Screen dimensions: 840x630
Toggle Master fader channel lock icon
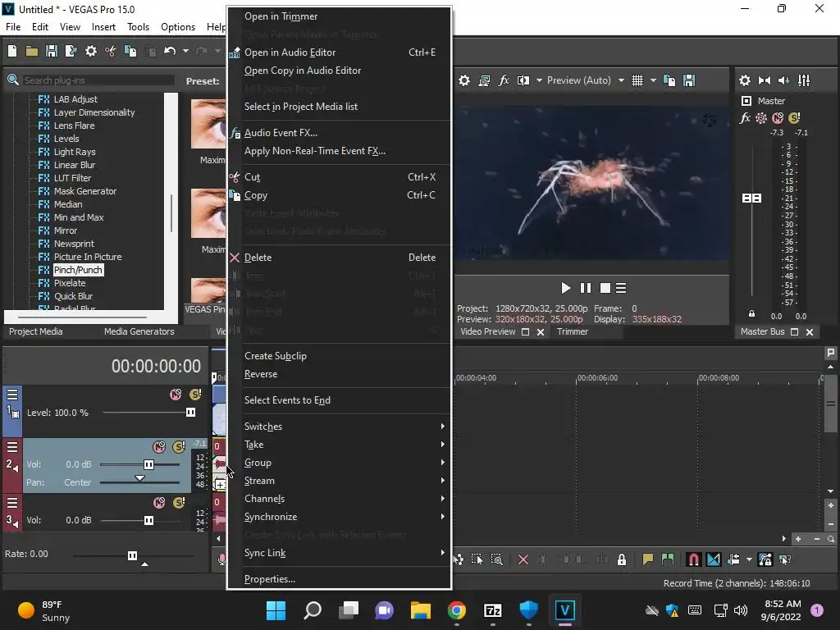tap(751, 314)
